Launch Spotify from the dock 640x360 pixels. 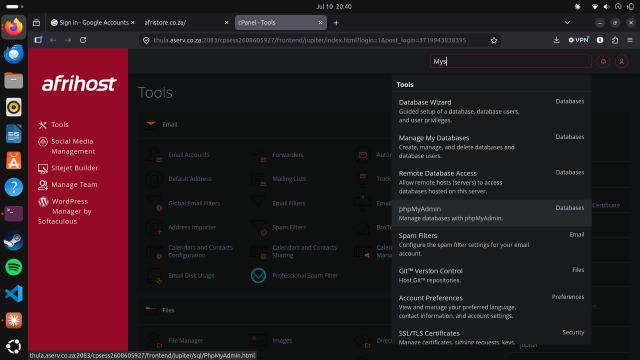[x=14, y=267]
